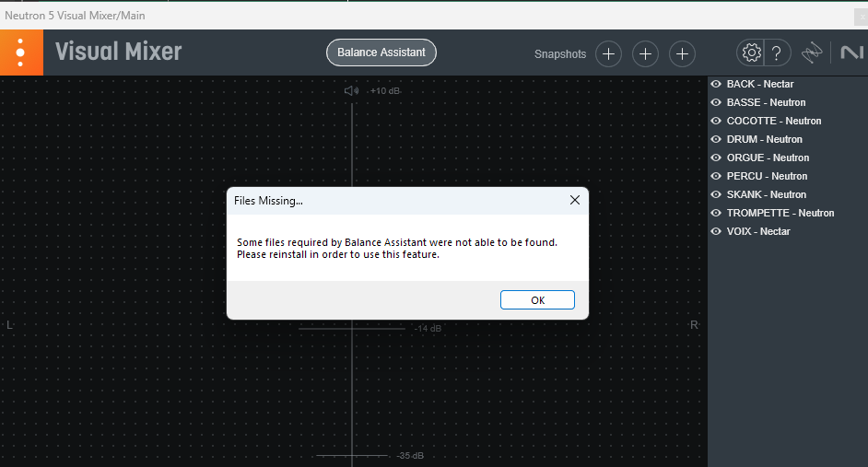Select the SKANK - Neutron track name
This screenshot has width=868, height=467.
pos(766,194)
